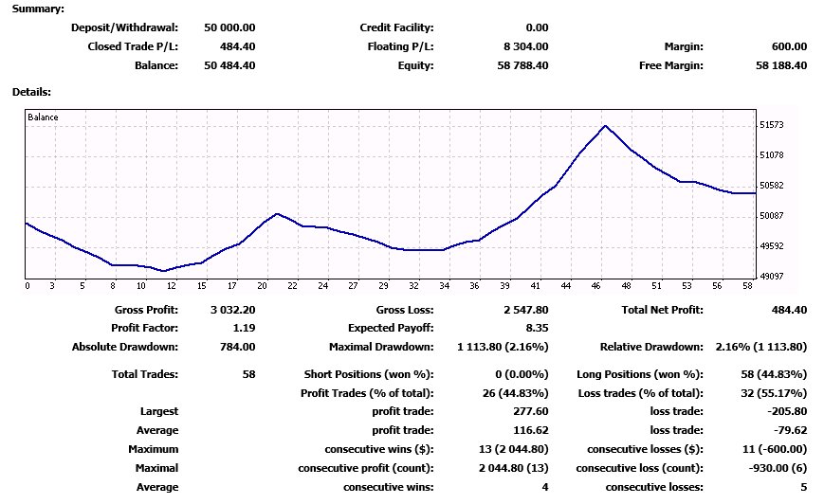Select the largest profit trade value 277.60
The height and width of the screenshot is (504, 824).
coord(529,411)
